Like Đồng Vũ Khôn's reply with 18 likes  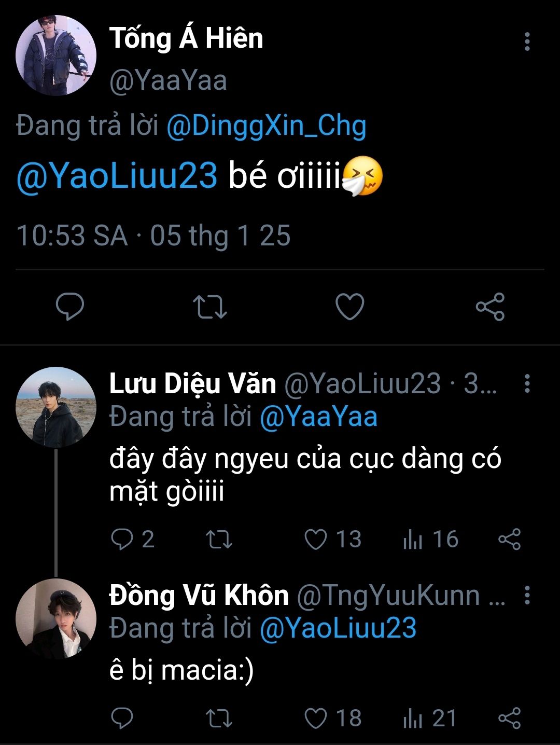[x=315, y=719]
